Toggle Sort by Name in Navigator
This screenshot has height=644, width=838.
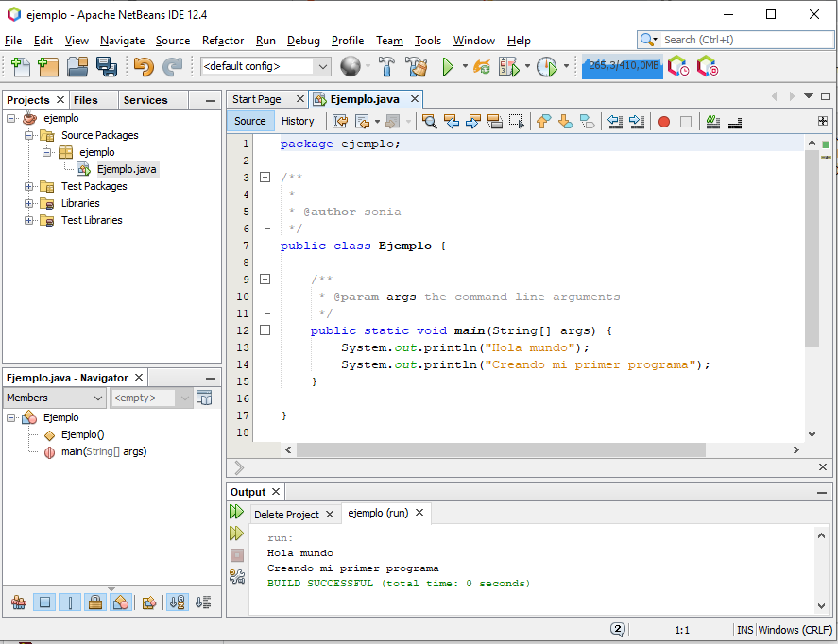178,602
